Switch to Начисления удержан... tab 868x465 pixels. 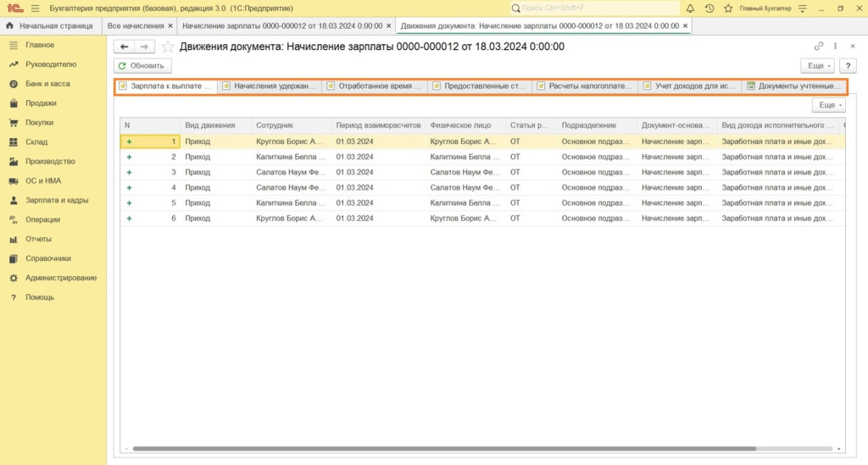(x=270, y=86)
